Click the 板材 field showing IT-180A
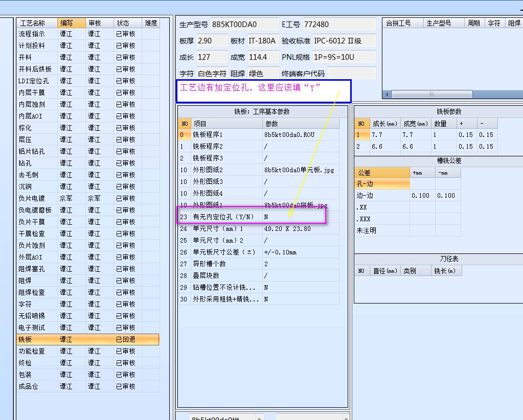523x420 pixels. click(263, 41)
